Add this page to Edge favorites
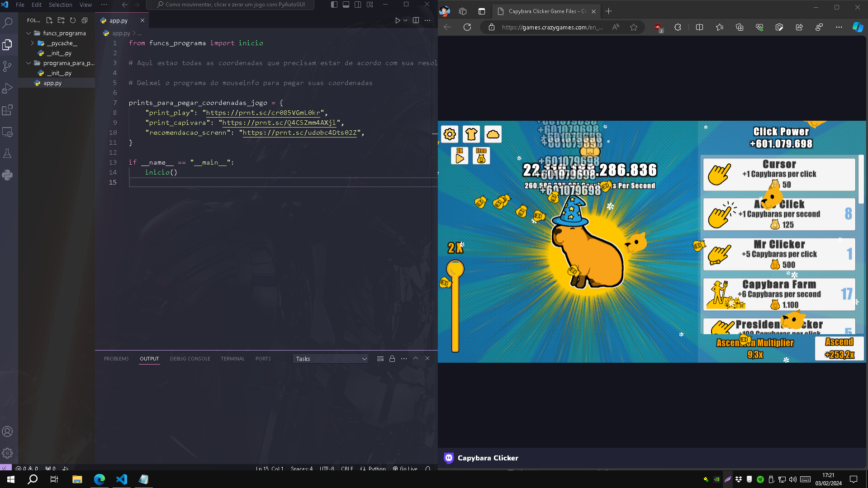 click(634, 27)
